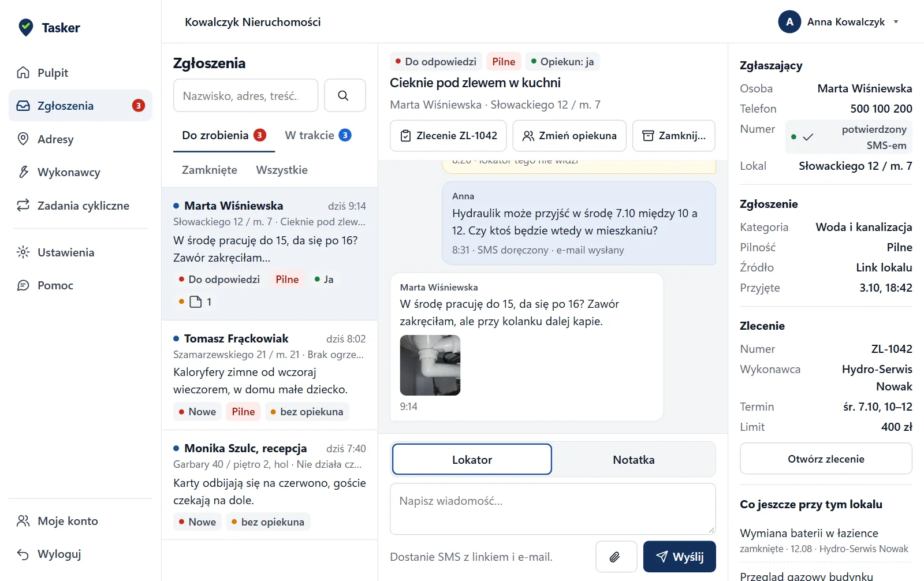
Task: Click the ticket search input field
Action: tap(245, 95)
